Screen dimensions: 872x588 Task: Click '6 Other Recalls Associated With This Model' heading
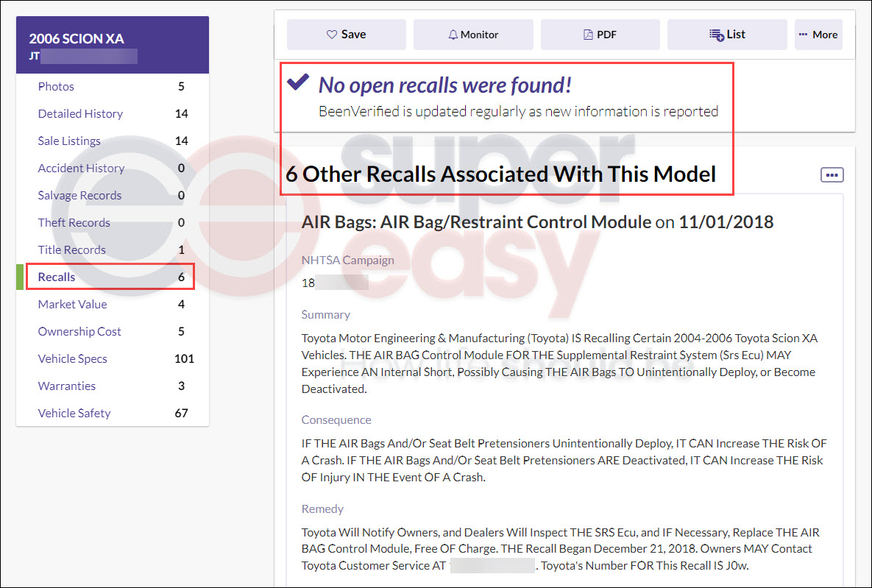(x=500, y=174)
